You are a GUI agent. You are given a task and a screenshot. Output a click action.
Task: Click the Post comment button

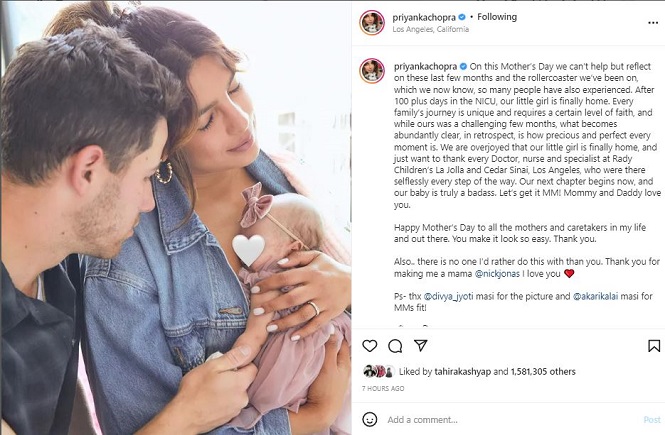(x=652, y=420)
